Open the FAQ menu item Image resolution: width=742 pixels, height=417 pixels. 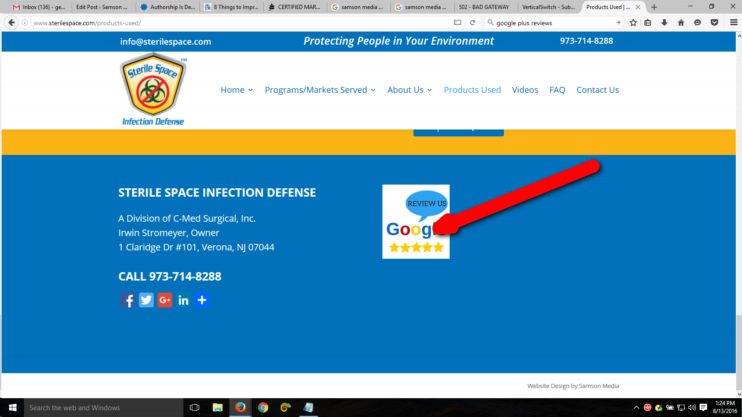pos(557,90)
